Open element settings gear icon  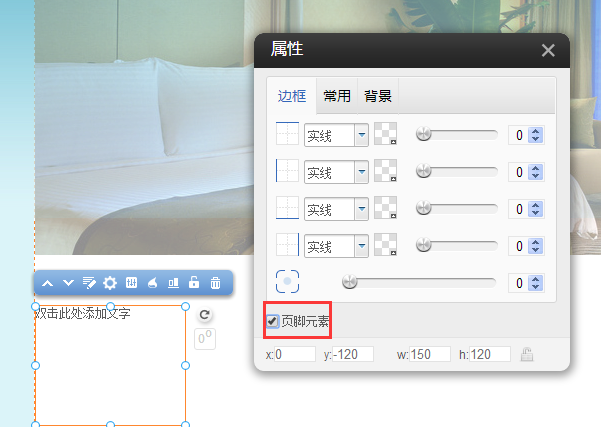coord(110,284)
